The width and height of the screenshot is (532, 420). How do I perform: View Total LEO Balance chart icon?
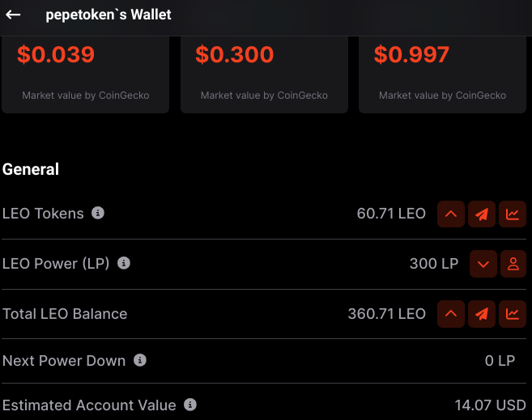click(x=513, y=314)
